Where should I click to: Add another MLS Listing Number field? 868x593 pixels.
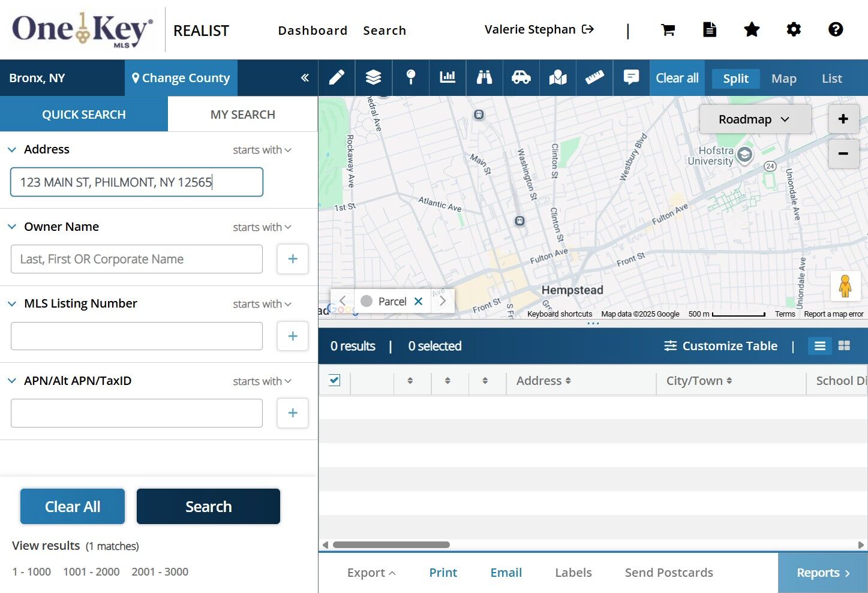click(293, 336)
